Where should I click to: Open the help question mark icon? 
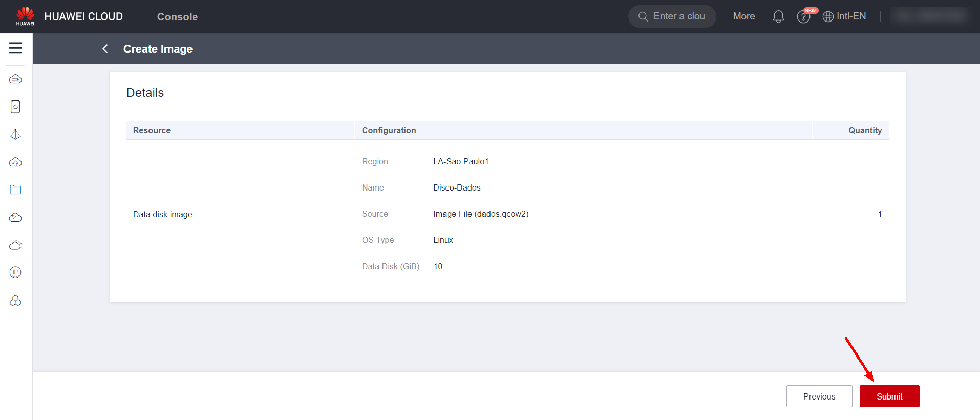click(x=803, y=17)
